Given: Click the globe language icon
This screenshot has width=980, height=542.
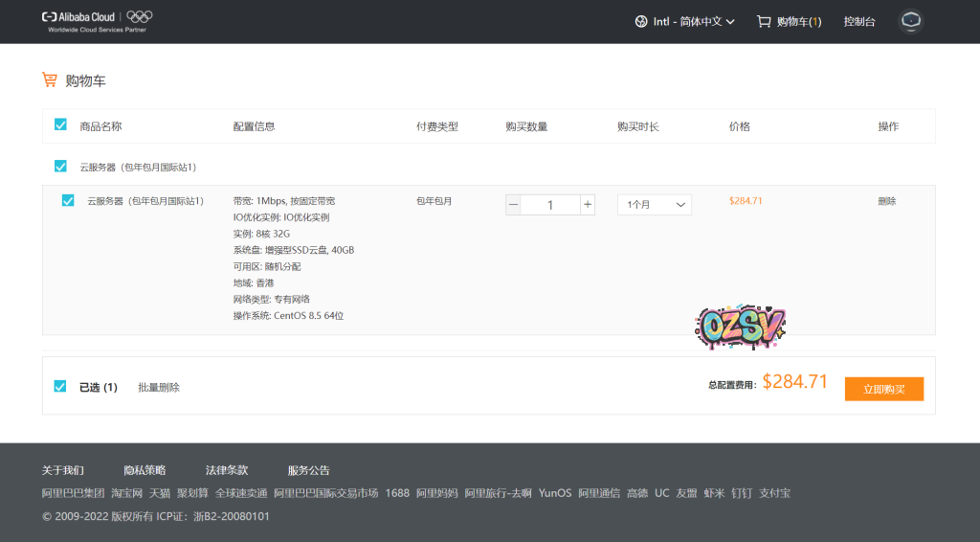Looking at the screenshot, I should click(641, 21).
